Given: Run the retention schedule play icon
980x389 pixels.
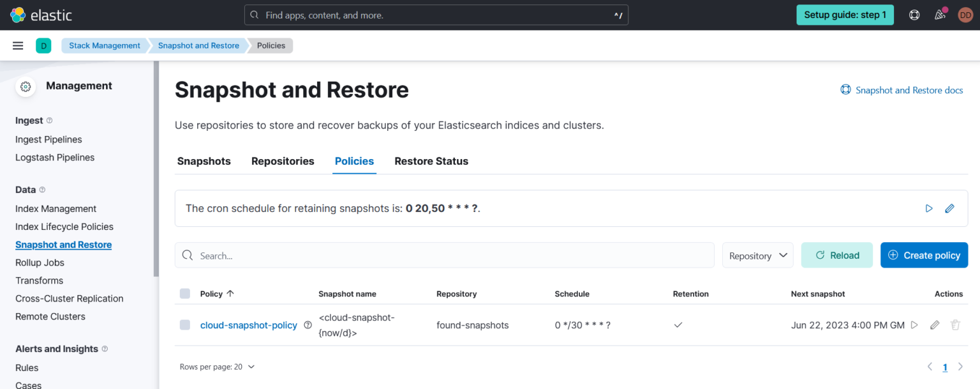Looking at the screenshot, I should pos(929,208).
